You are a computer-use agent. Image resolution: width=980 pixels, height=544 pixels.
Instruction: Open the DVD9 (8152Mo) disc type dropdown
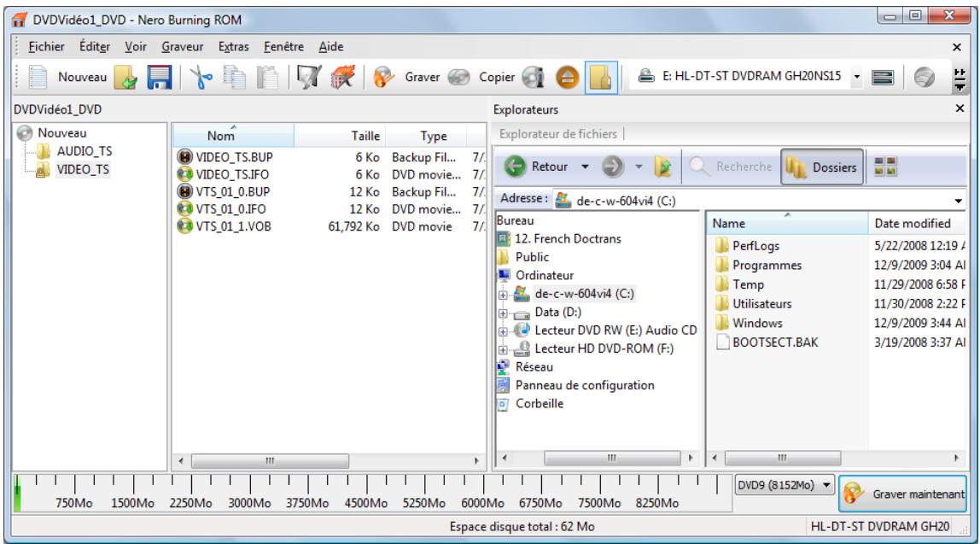[785, 486]
